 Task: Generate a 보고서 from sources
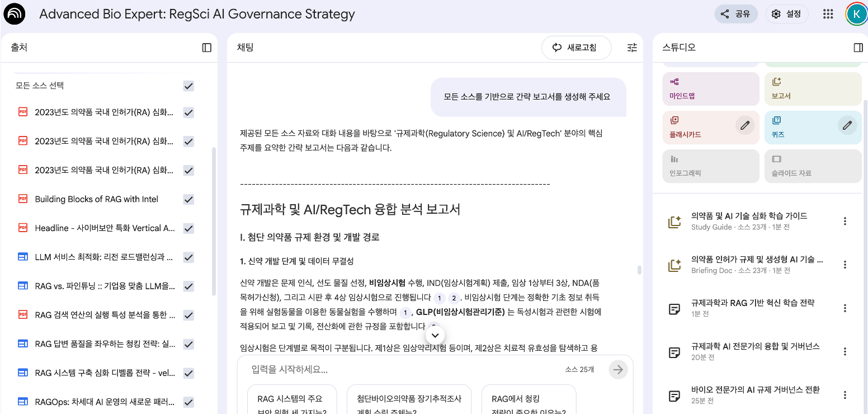(x=813, y=89)
